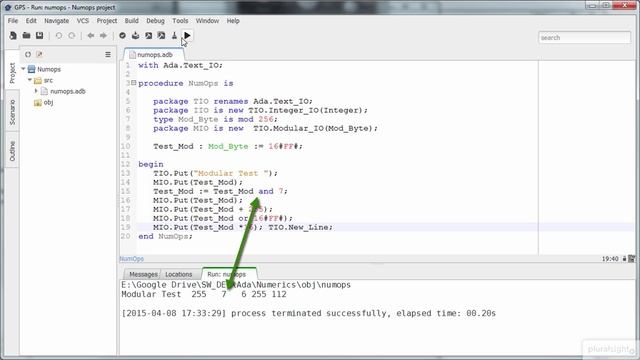Collapse the Numops project tree node
The image size is (640, 360).
(x=24, y=69)
